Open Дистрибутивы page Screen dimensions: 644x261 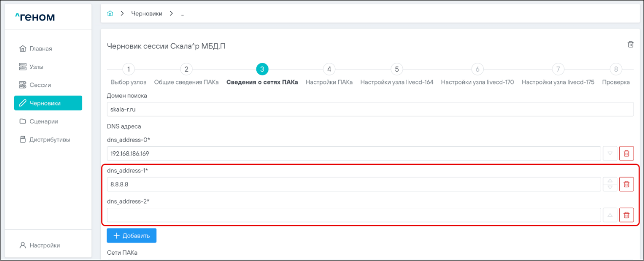pyautogui.click(x=49, y=140)
